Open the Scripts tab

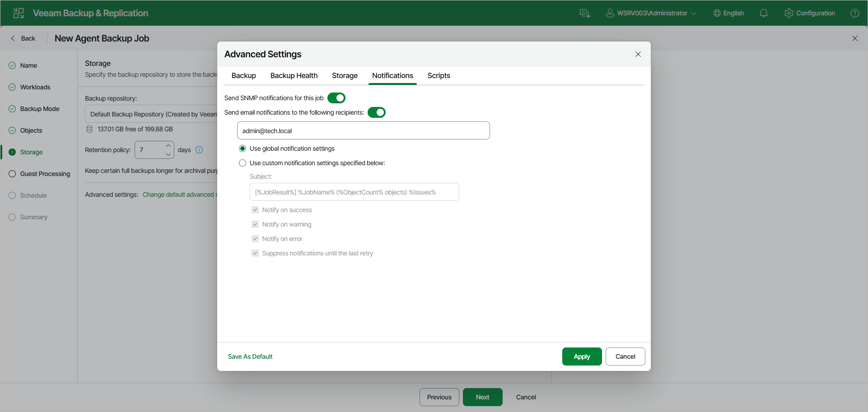coord(439,75)
